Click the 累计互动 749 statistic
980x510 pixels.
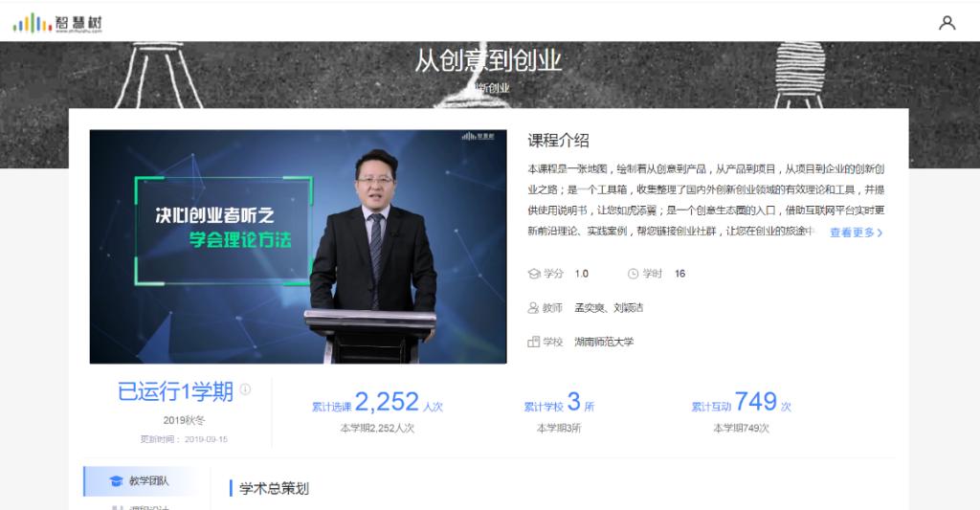coord(742,403)
